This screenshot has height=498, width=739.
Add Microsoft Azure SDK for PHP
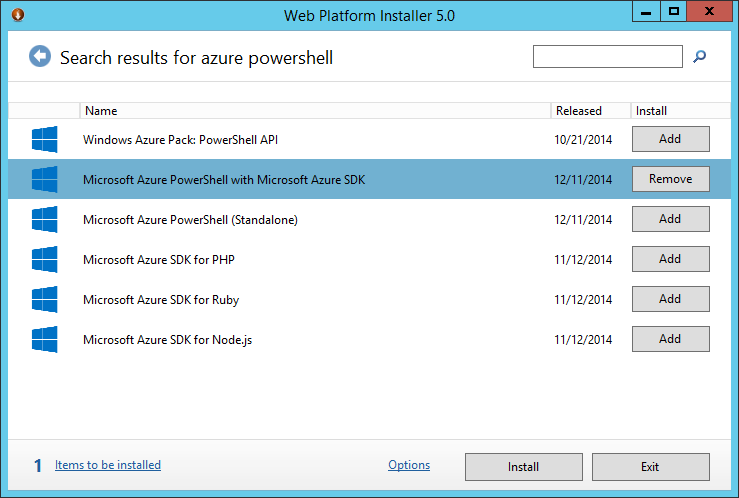tap(670, 259)
